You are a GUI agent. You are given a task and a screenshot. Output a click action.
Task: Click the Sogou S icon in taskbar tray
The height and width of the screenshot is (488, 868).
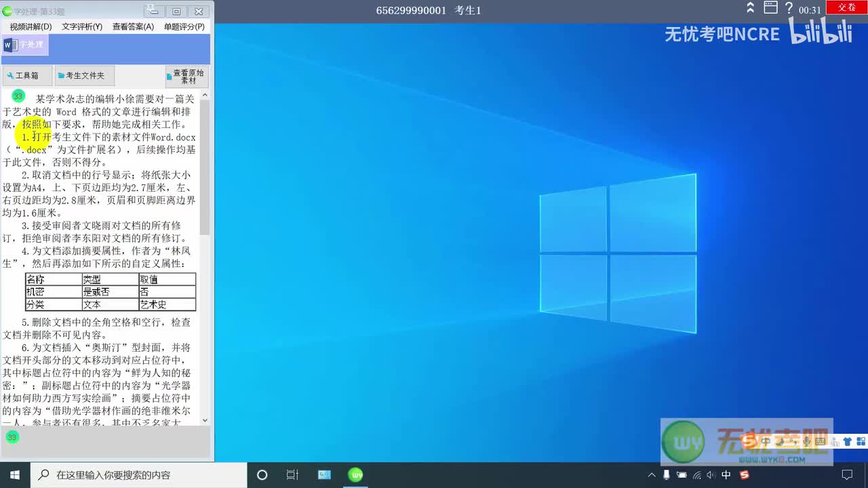coord(744,475)
